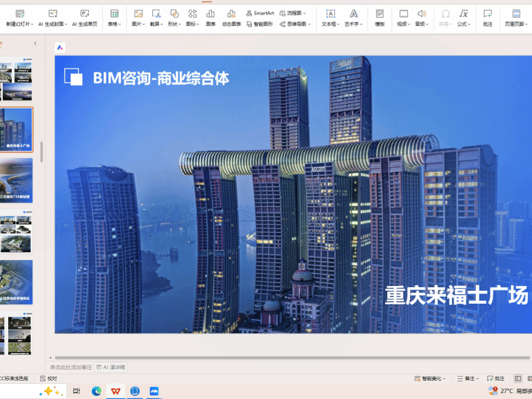The width and height of the screenshot is (532, 399).
Task: Insert audio with 音频 icon
Action: (x=422, y=14)
